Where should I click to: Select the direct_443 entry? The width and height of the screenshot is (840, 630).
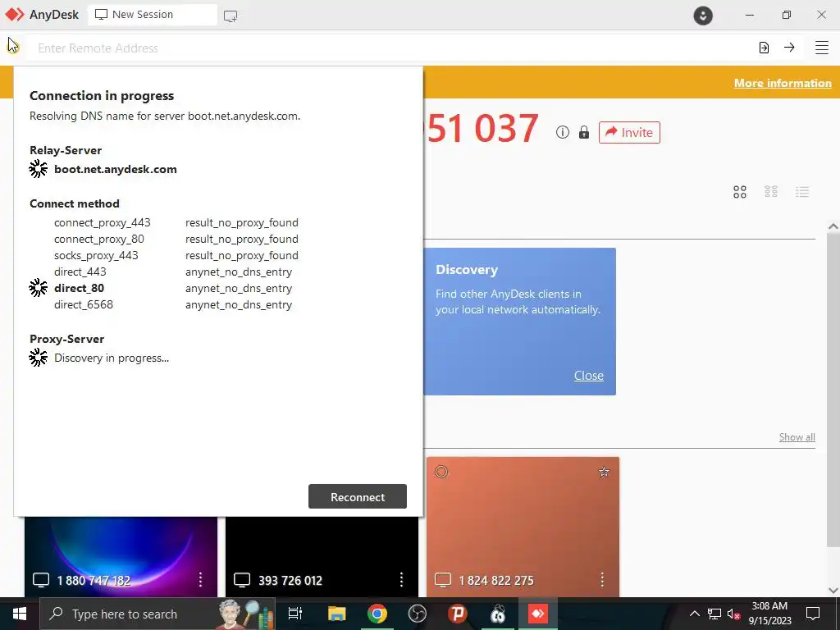80,272
